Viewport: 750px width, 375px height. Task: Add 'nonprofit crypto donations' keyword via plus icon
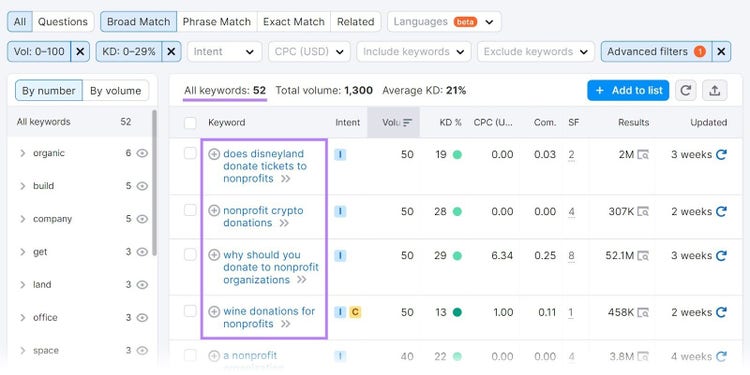click(214, 210)
